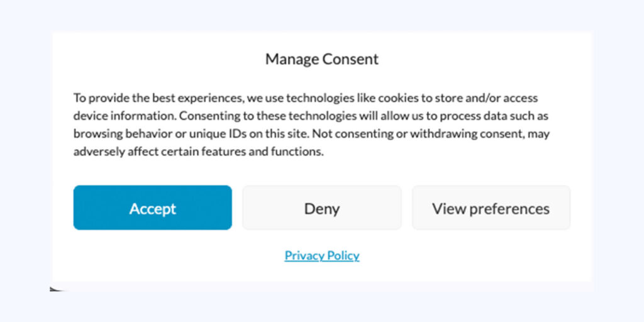
Task: Open the Privacy Policy link
Action: [x=322, y=255]
